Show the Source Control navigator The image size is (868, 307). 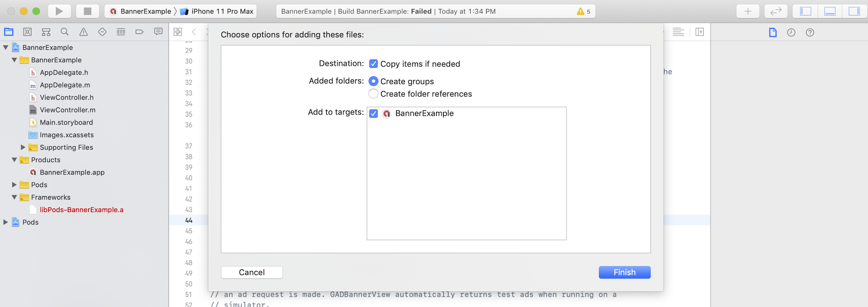pos(27,32)
